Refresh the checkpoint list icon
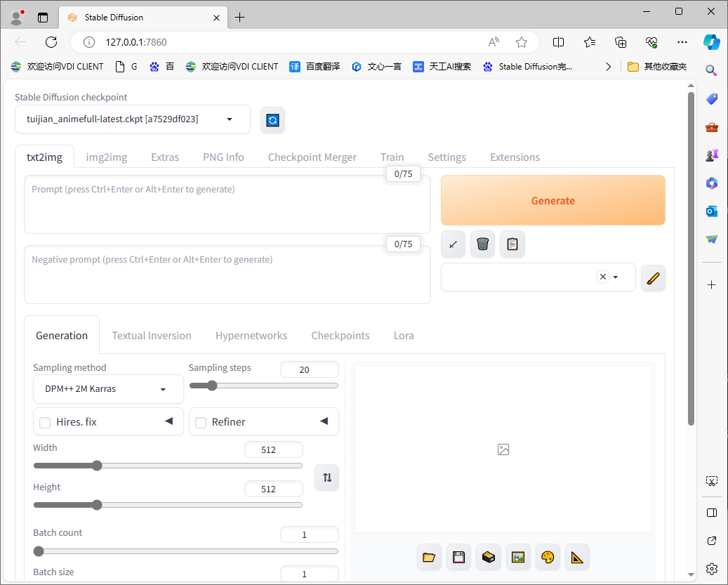The width and height of the screenshot is (728, 585). tap(272, 120)
